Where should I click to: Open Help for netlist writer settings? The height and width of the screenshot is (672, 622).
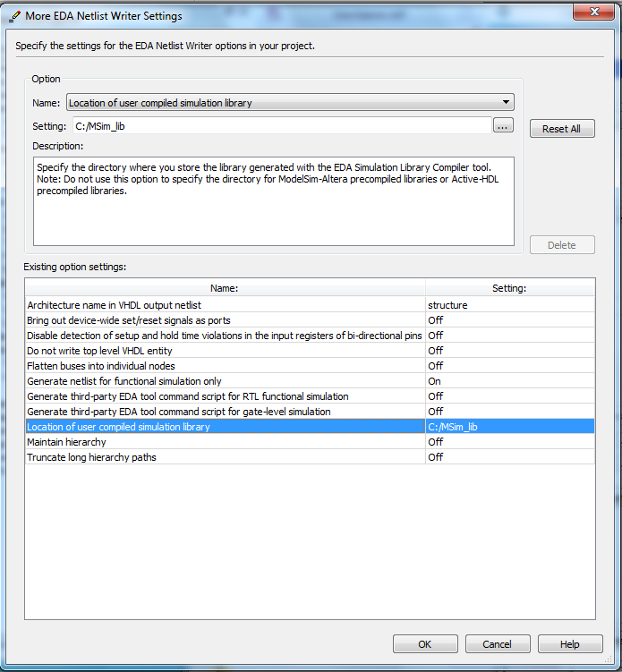(x=570, y=644)
